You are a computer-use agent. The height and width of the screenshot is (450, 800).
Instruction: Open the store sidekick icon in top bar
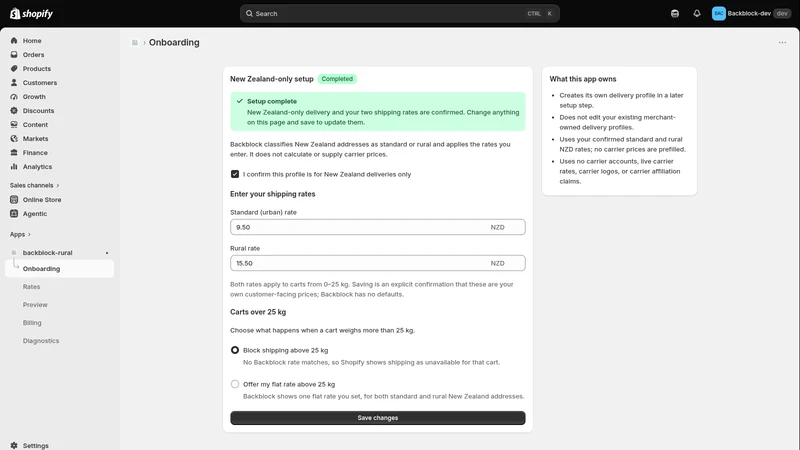point(674,14)
